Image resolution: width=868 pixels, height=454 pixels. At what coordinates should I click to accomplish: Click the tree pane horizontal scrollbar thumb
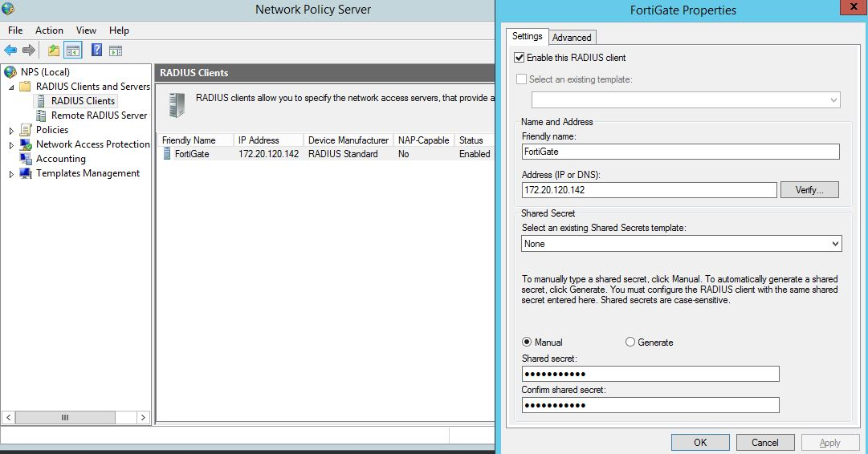(x=65, y=417)
